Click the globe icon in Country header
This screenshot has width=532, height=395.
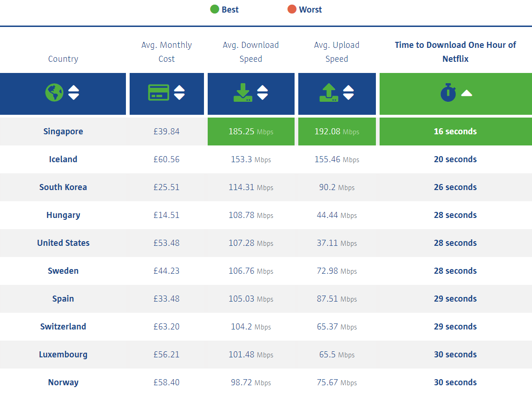54,93
